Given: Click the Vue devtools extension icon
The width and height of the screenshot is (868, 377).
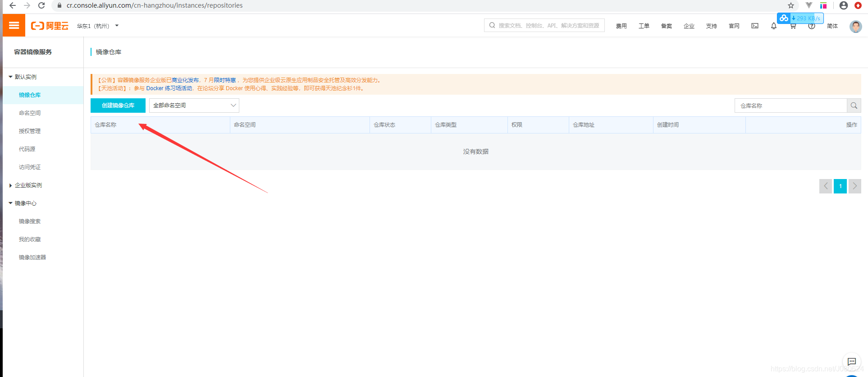Looking at the screenshot, I should (809, 5).
